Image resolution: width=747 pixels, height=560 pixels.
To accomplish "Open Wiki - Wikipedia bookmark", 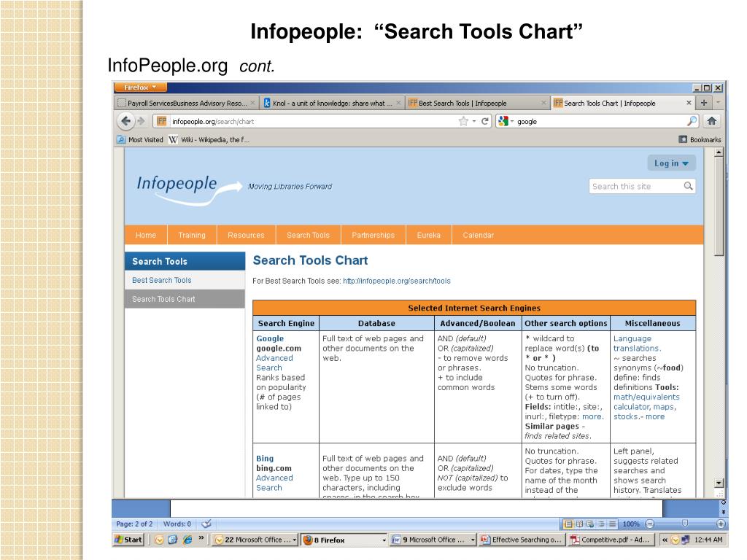I will pyautogui.click(x=209, y=139).
